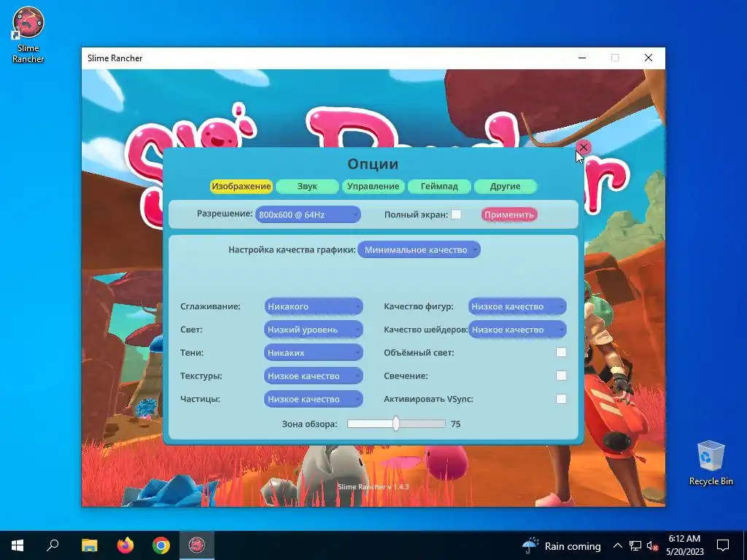Image resolution: width=747 pixels, height=560 pixels.
Task: Click the Опции heading text
Action: 373,164
